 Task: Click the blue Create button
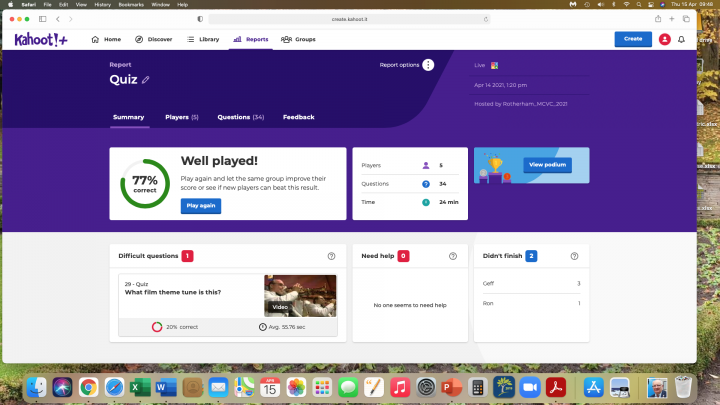pos(632,39)
